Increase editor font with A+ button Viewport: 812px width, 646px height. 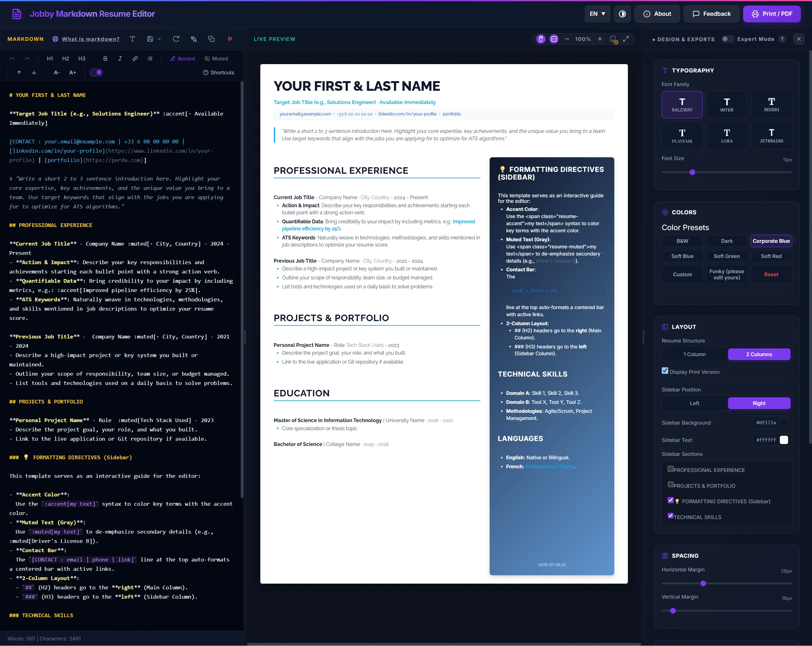73,73
